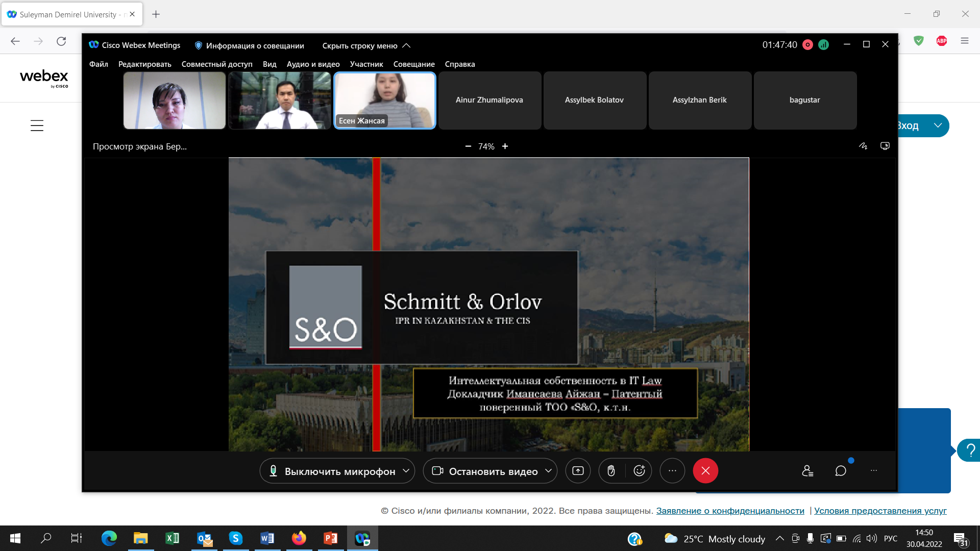
Task: Expand microphone options dropdown arrow
Action: (406, 470)
